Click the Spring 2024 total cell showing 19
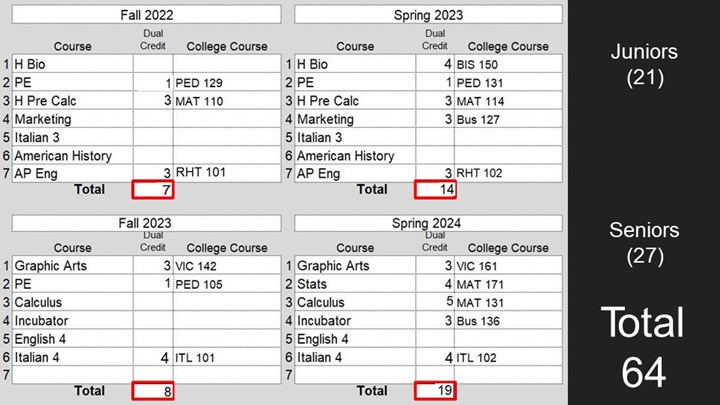This screenshot has height=405, width=720. pos(435,391)
